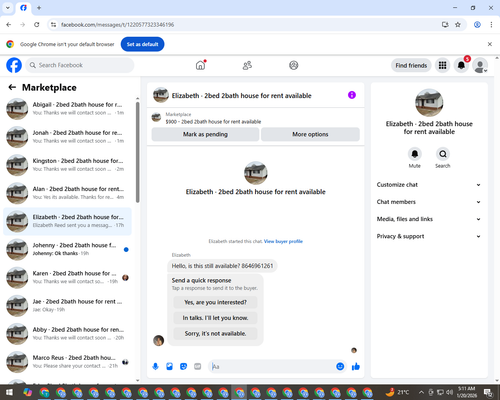Screen dimensions: 500x400
Task: Bookmark this page with the star icon
Action: pos(458,25)
